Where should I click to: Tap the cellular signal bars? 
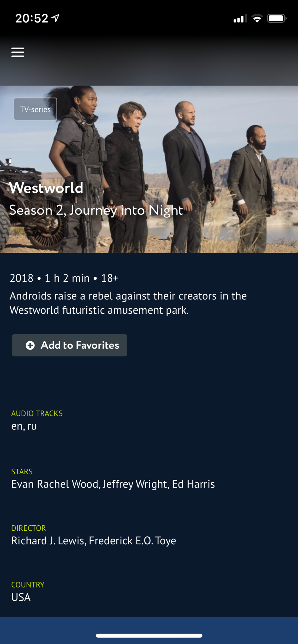[240, 19]
